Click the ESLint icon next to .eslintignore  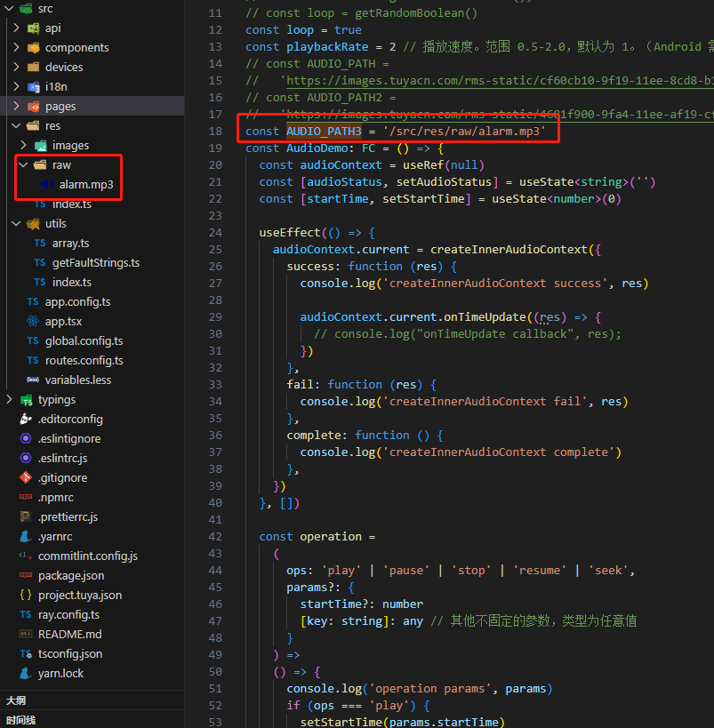point(26,439)
